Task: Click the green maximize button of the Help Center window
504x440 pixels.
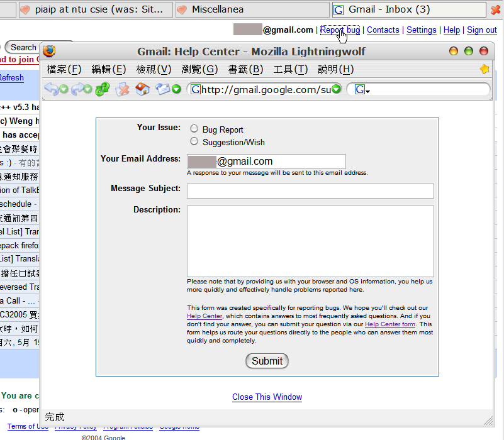Action: (x=469, y=51)
